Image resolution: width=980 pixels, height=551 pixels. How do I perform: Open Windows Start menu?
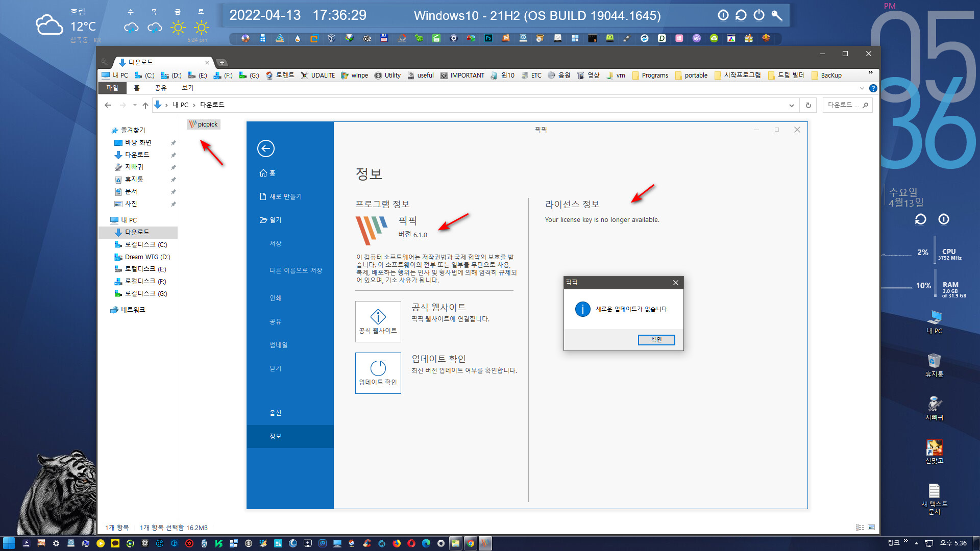[x=9, y=543]
